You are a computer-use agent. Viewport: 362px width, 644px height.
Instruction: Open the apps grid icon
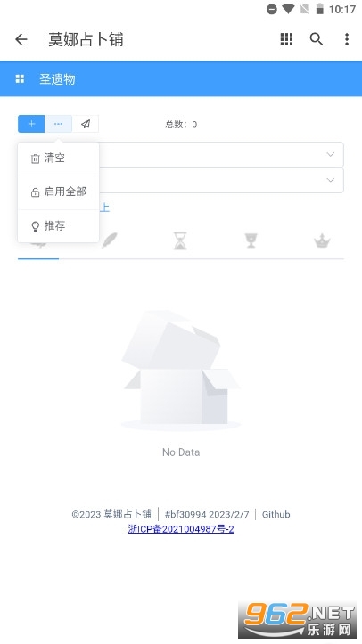coord(286,39)
